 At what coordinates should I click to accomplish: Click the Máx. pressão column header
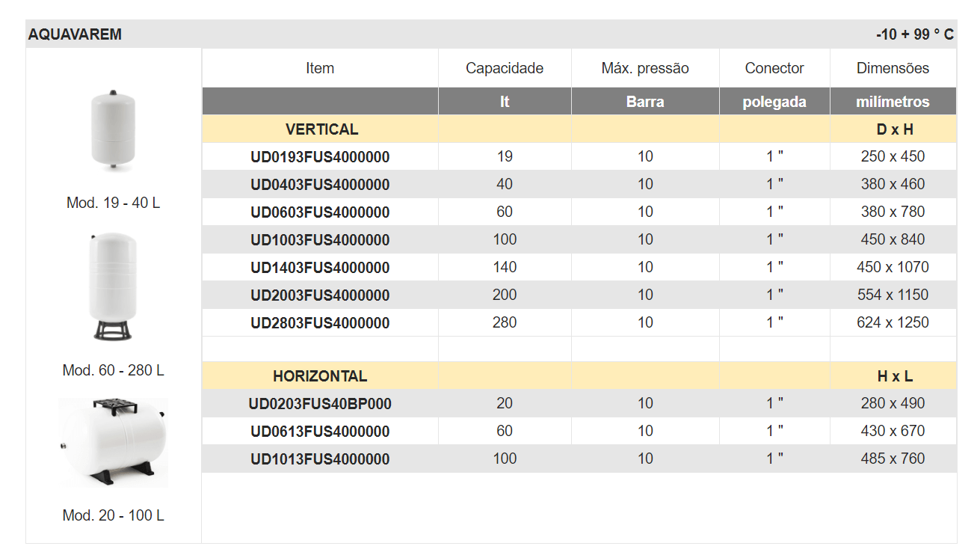[x=645, y=68]
